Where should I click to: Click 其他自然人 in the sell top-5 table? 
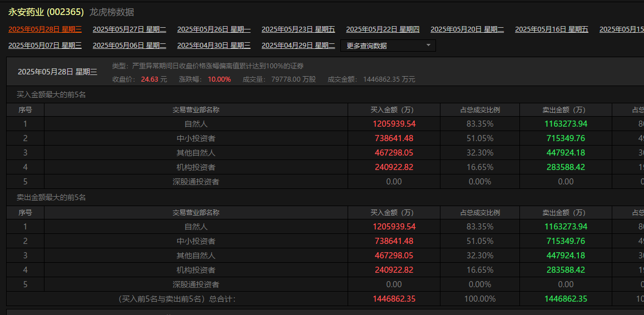click(196, 255)
